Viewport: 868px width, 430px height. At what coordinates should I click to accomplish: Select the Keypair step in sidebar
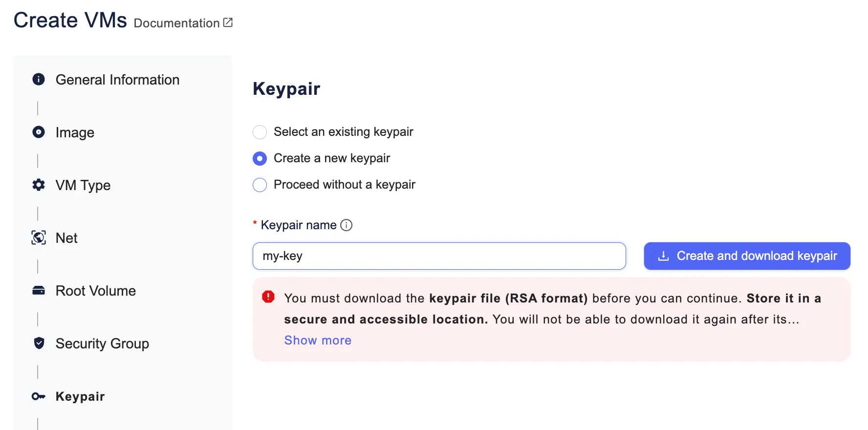80,396
